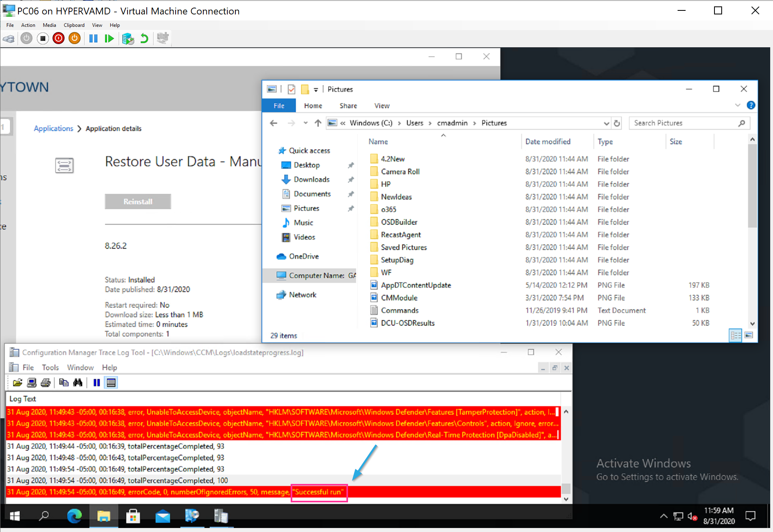
Task: Expand the address bar history dropdown
Action: tap(606, 123)
